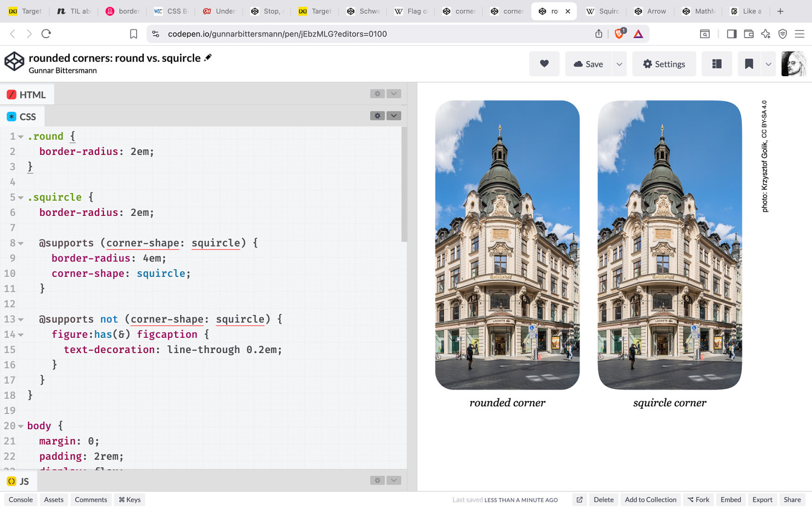Image resolution: width=812 pixels, height=508 pixels.
Task: Switch to the 'Arrow' browser tab
Action: (x=651, y=11)
